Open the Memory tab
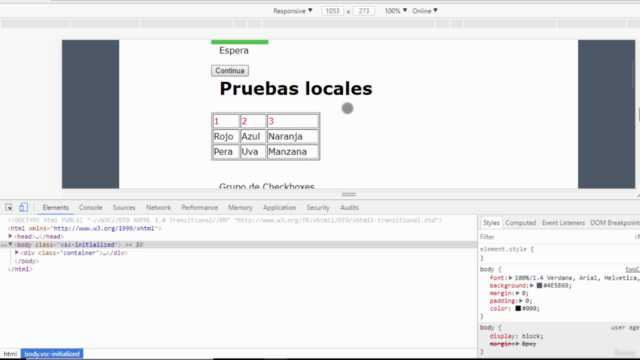Viewport: 640px width, 360px height. tap(240, 207)
